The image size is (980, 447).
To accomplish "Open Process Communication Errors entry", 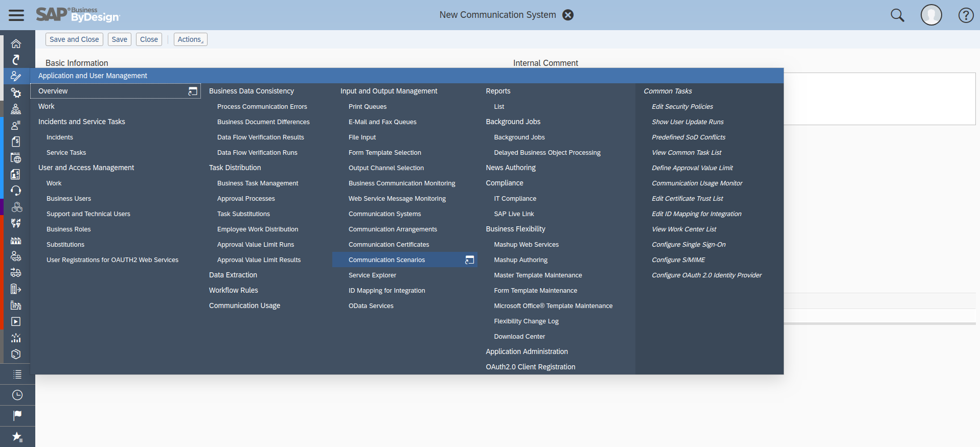I will 262,107.
